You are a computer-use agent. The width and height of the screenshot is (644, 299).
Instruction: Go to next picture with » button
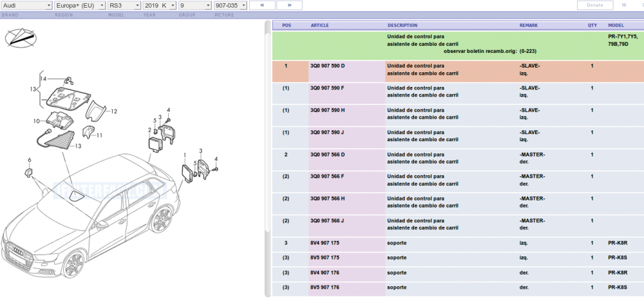[x=289, y=5]
